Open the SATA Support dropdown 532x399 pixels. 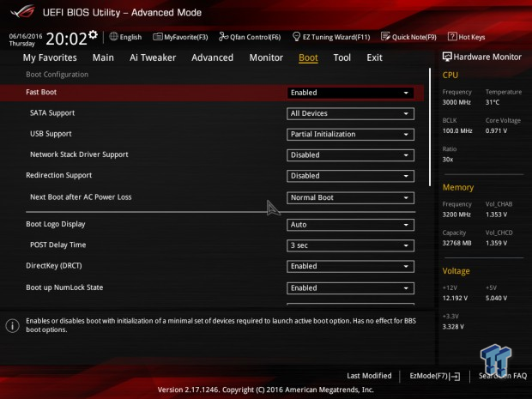pyautogui.click(x=350, y=113)
